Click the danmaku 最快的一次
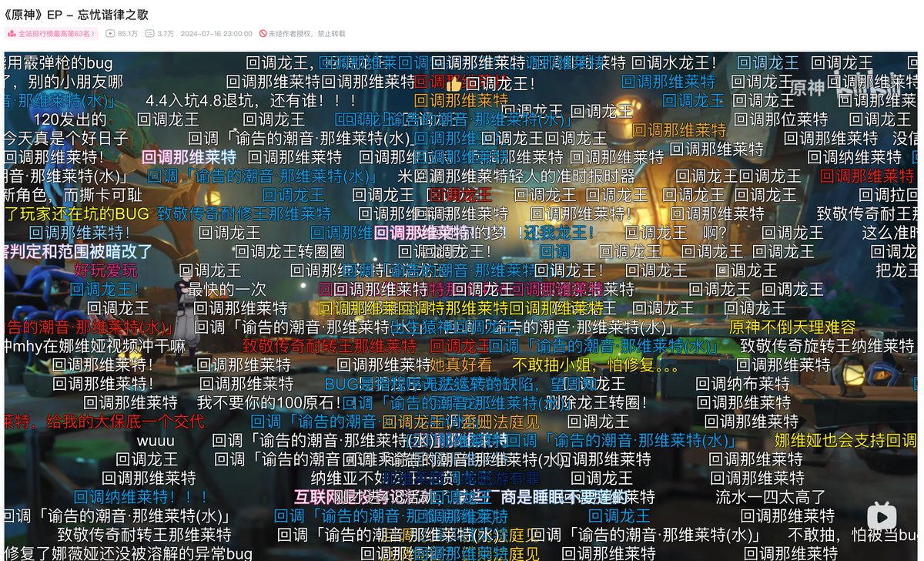Viewport: 924px width, 561px height. pyautogui.click(x=227, y=289)
